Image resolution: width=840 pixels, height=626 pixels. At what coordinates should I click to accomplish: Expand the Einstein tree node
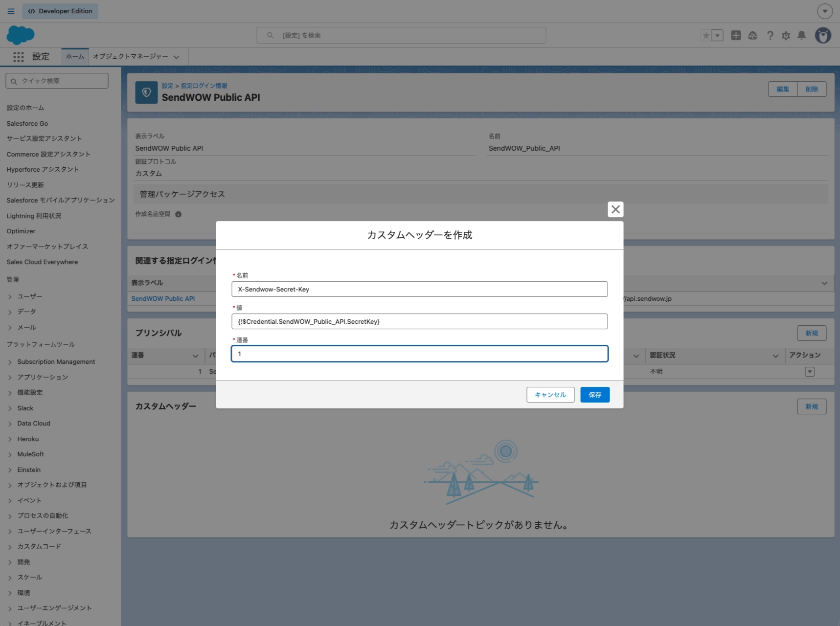point(10,470)
